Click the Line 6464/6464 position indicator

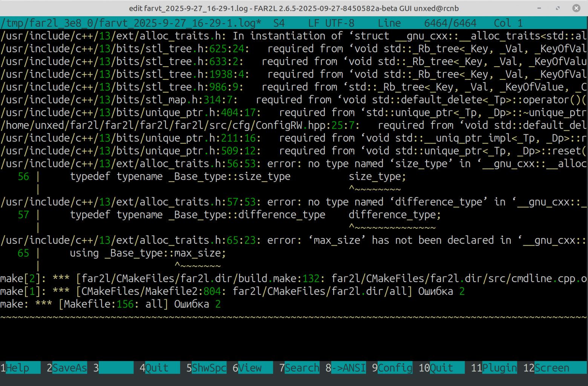coord(427,23)
